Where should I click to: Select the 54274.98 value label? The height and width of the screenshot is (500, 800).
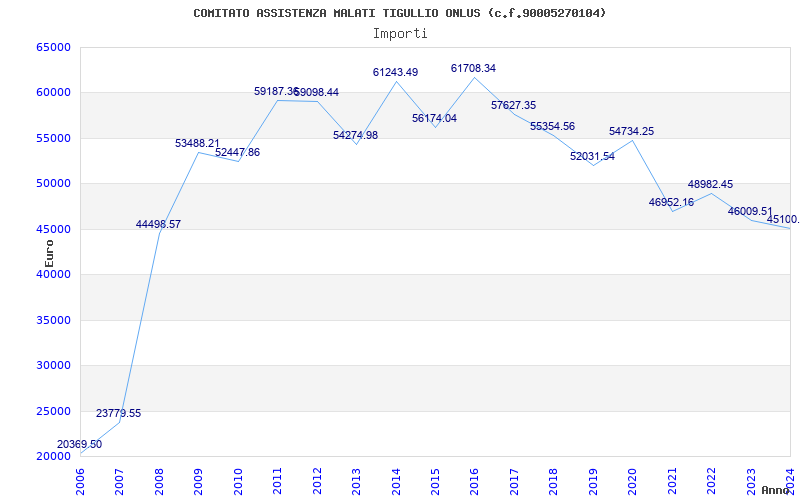[356, 135]
